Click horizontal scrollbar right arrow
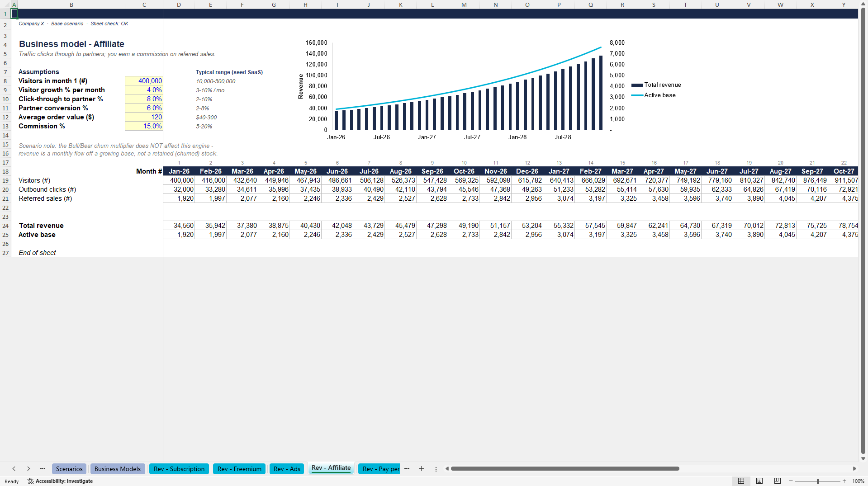This screenshot has width=868, height=486. (854, 469)
